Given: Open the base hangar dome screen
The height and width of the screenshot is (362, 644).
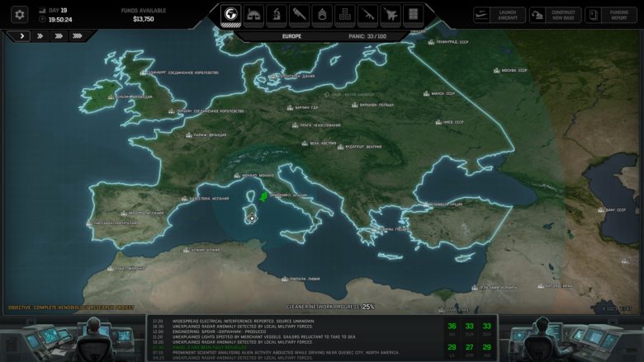Looking at the screenshot, I should (x=253, y=15).
